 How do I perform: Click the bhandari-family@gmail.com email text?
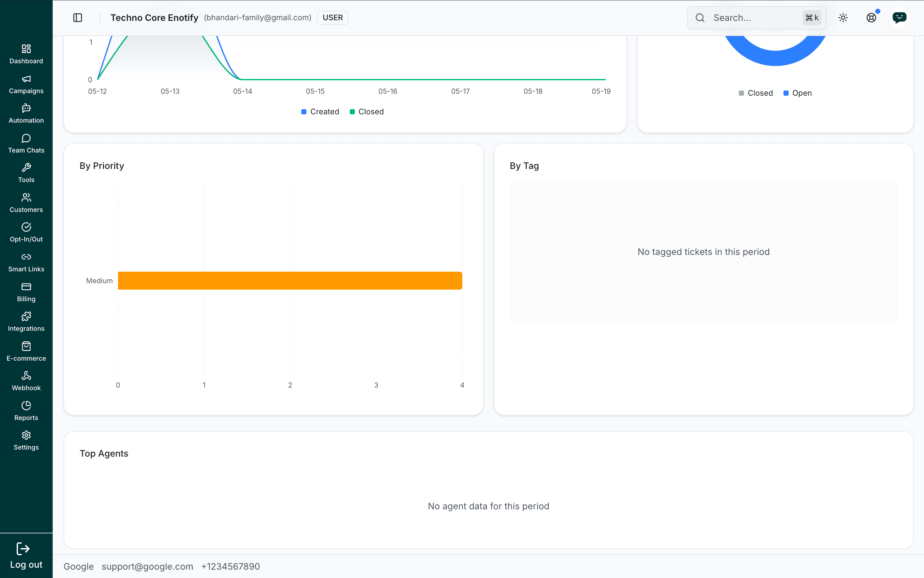(x=258, y=18)
